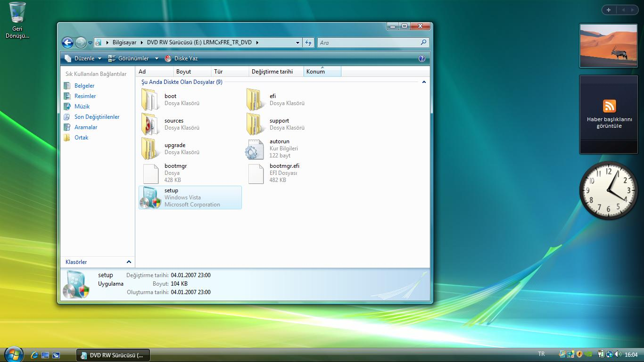Open the blue Help question mark icon

[x=421, y=58]
